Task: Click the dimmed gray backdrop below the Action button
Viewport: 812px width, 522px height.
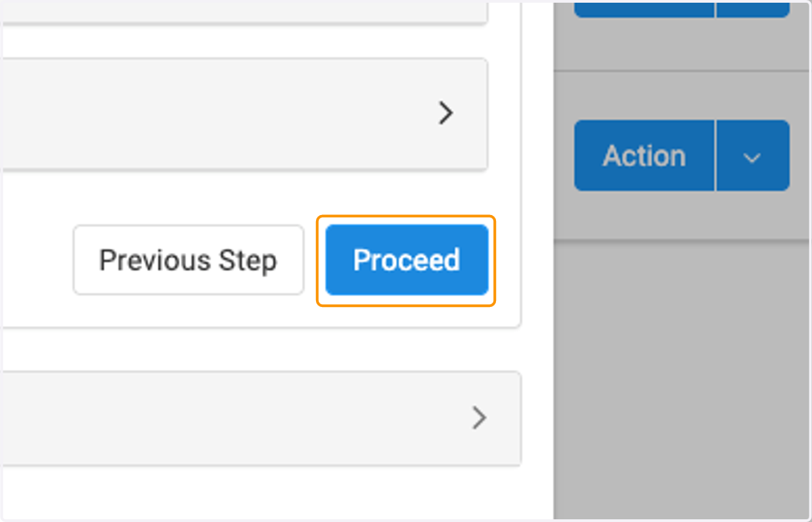Action: [x=682, y=379]
